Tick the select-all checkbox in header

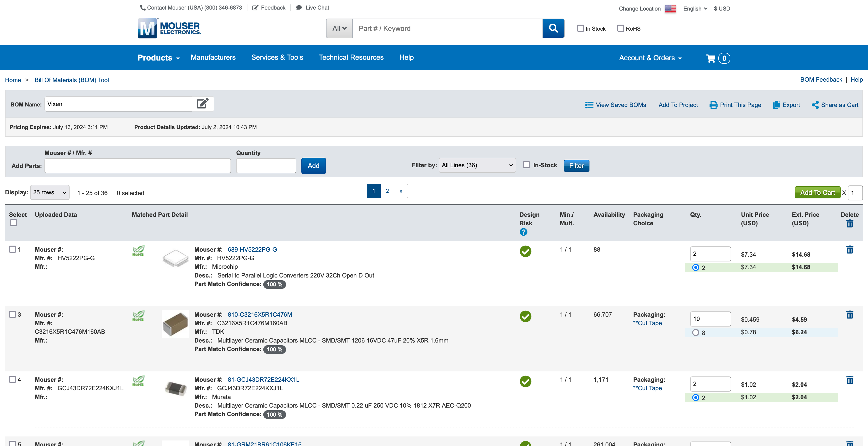[x=14, y=223]
